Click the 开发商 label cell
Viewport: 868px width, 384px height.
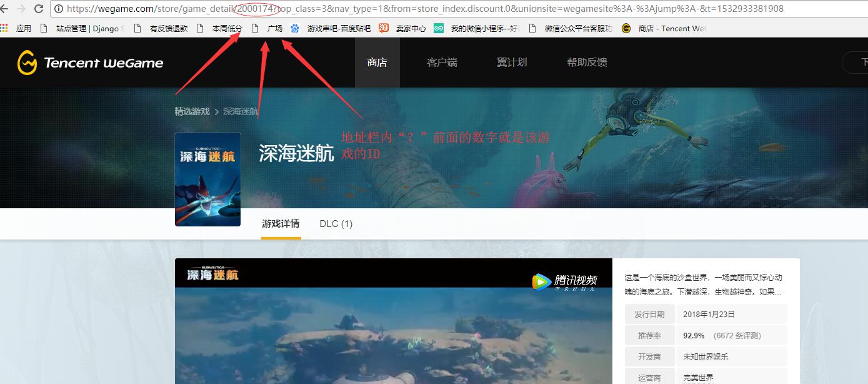649,356
